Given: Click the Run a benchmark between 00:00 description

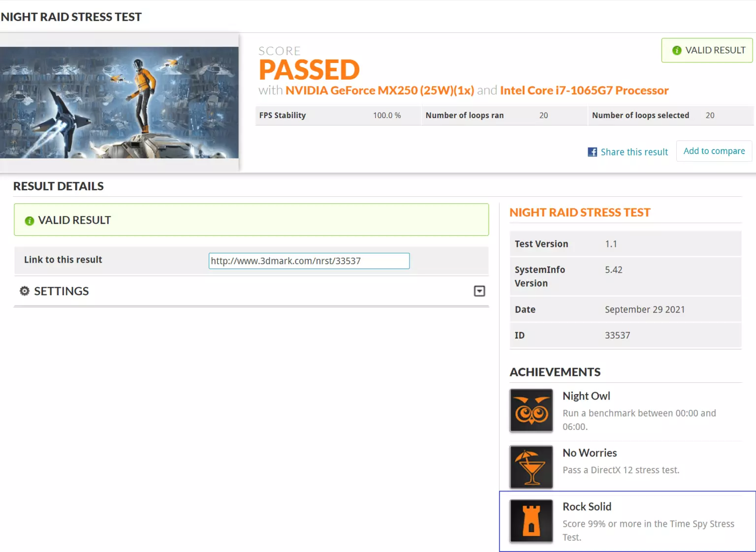Looking at the screenshot, I should (x=639, y=420).
